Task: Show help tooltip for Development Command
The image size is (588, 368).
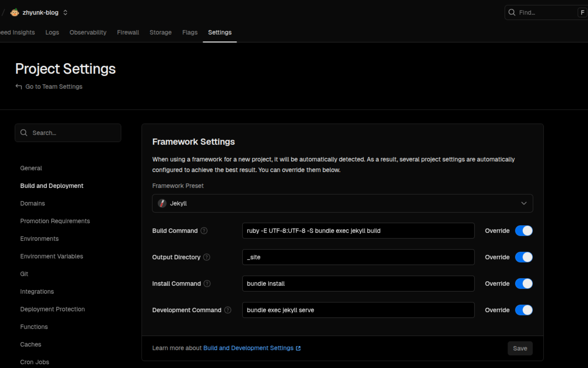Action: point(228,310)
